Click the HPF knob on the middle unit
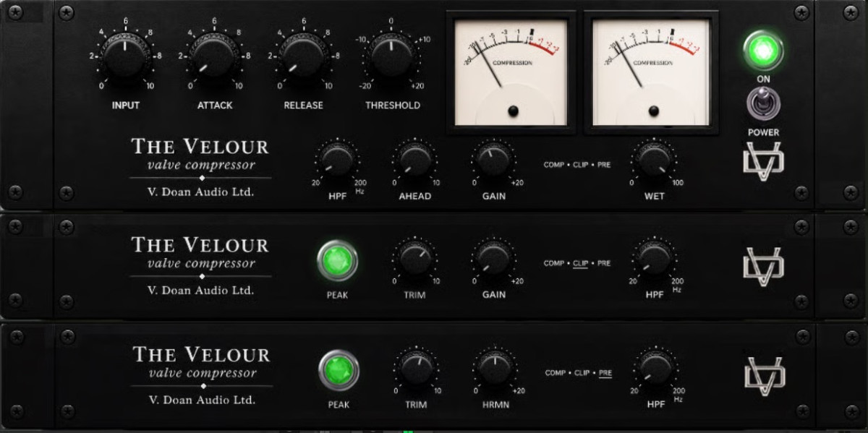This screenshot has width=868, height=433. point(654,259)
